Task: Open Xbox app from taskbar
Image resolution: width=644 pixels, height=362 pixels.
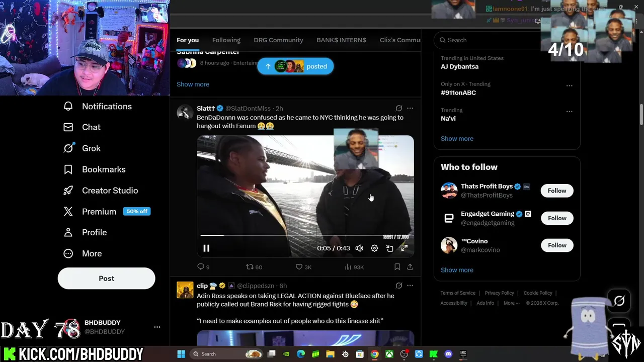Action: [389, 354]
